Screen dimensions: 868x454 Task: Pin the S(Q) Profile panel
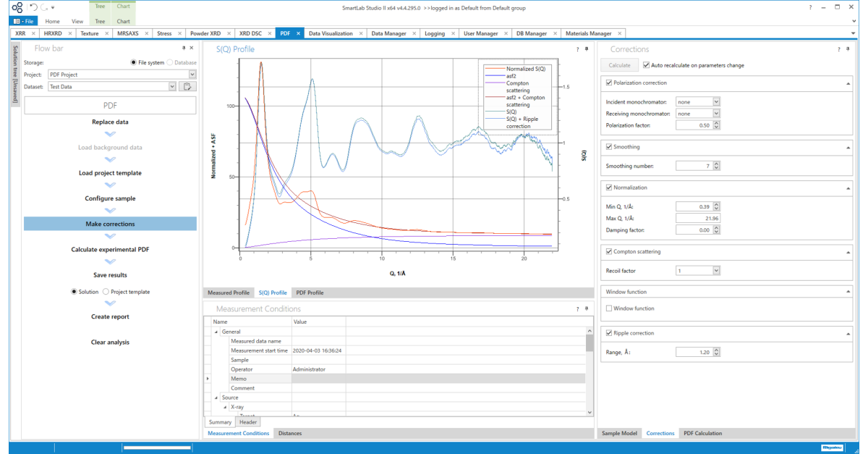coord(586,50)
